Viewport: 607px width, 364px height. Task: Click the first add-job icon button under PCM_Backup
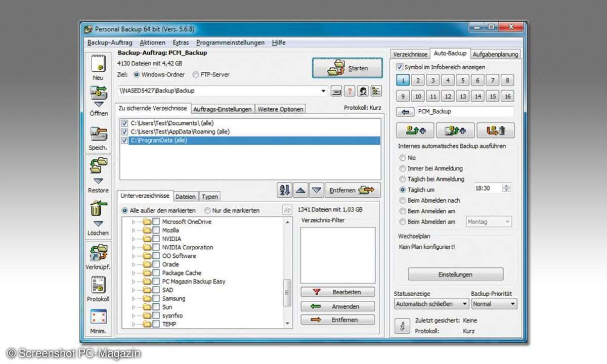click(415, 130)
